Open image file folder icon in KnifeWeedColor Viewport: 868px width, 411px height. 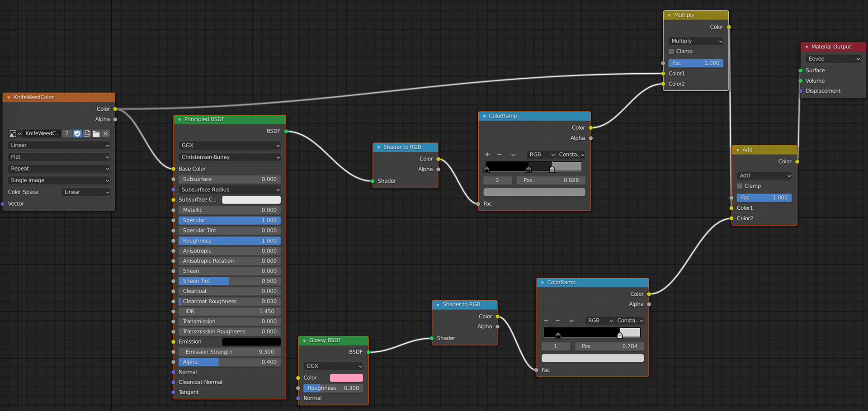pos(96,133)
